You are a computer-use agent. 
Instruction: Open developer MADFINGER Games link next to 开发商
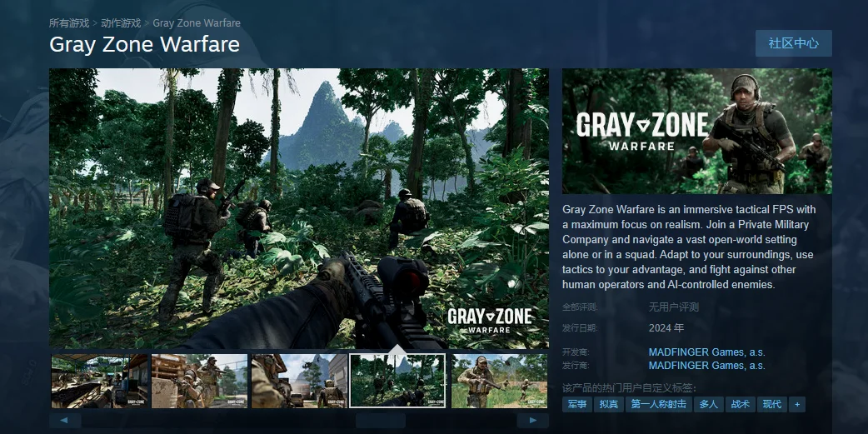coord(707,352)
